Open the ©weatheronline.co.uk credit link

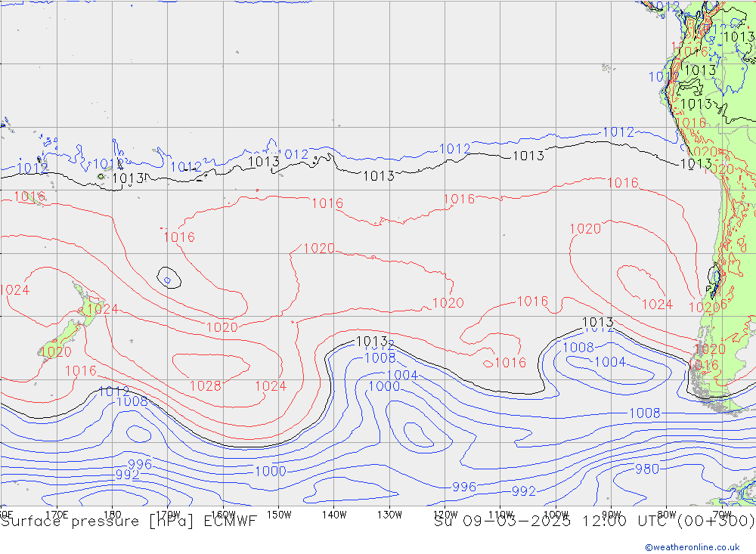coord(692,547)
